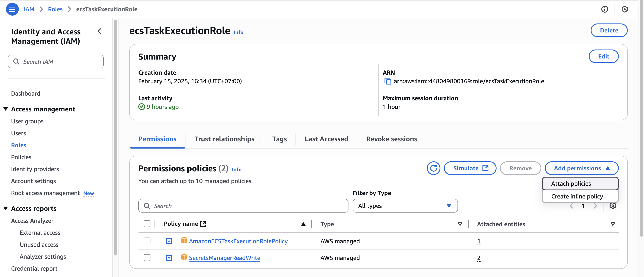
Task: Collapse the Access reports section
Action: 6,208
